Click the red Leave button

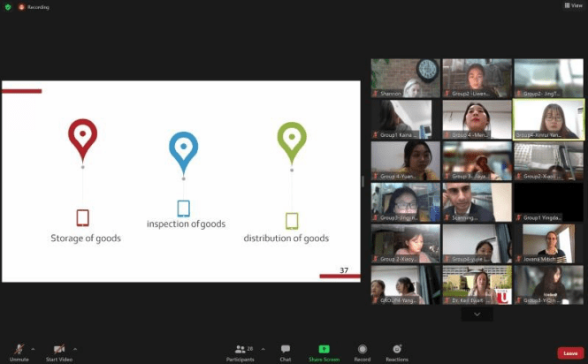(569, 353)
